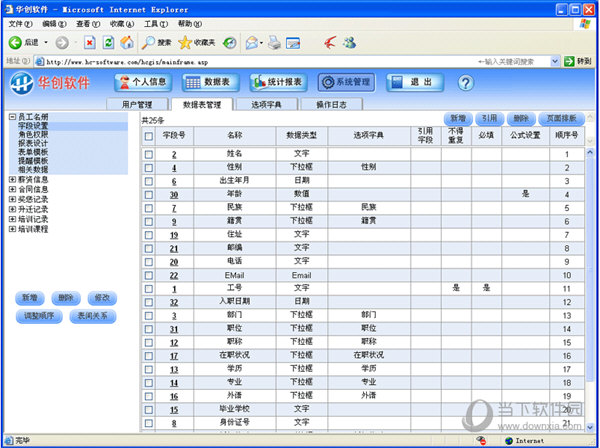Viewport: 600px width, 448px height.
Task: Check the box for EMail row
Action: pos(148,275)
